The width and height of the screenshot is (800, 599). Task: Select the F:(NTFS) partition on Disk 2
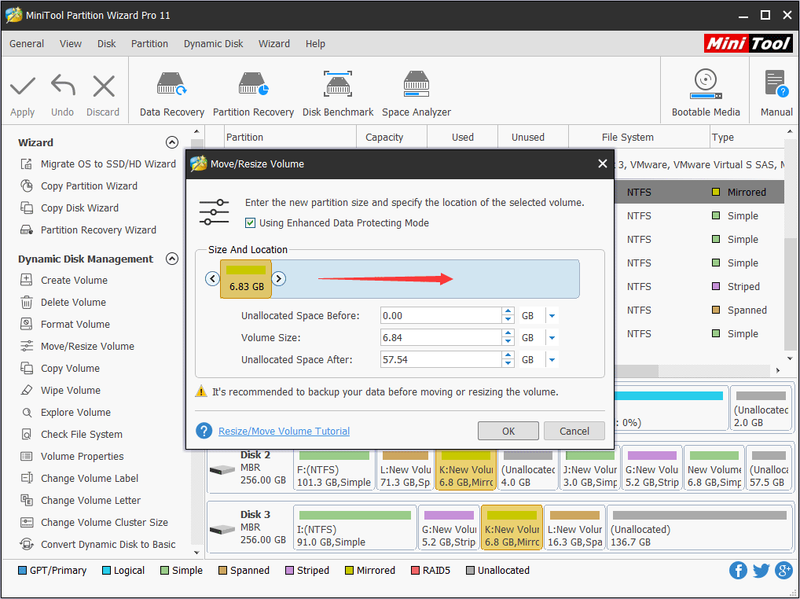(x=334, y=469)
